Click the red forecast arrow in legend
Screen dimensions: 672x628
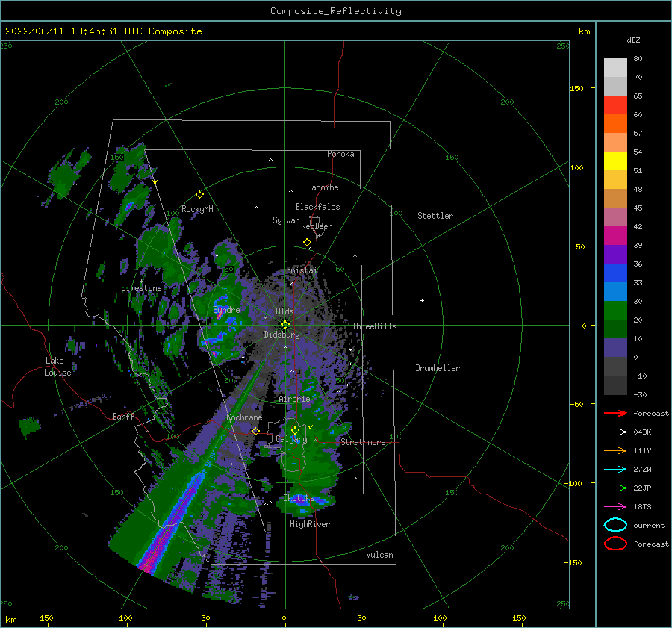tap(615, 413)
